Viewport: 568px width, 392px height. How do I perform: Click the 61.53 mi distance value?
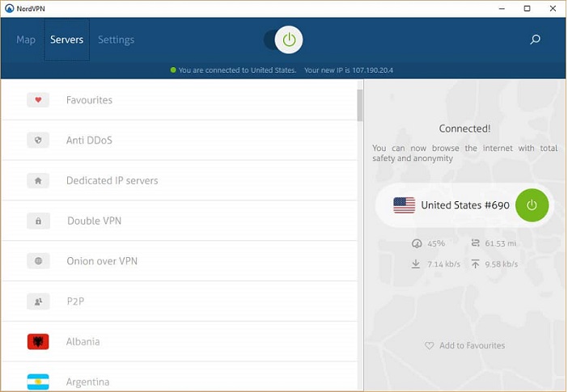tap(501, 243)
